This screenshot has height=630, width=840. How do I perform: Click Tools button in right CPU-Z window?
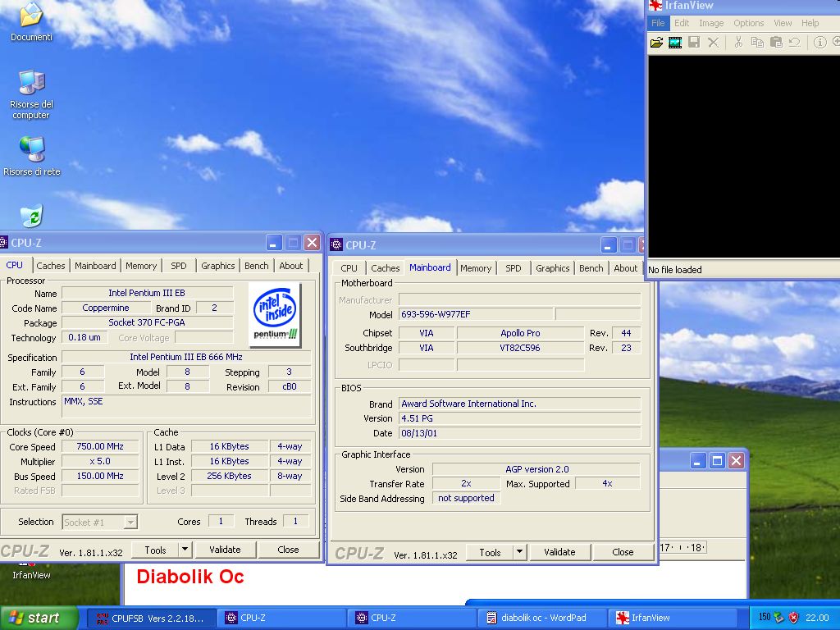490,552
